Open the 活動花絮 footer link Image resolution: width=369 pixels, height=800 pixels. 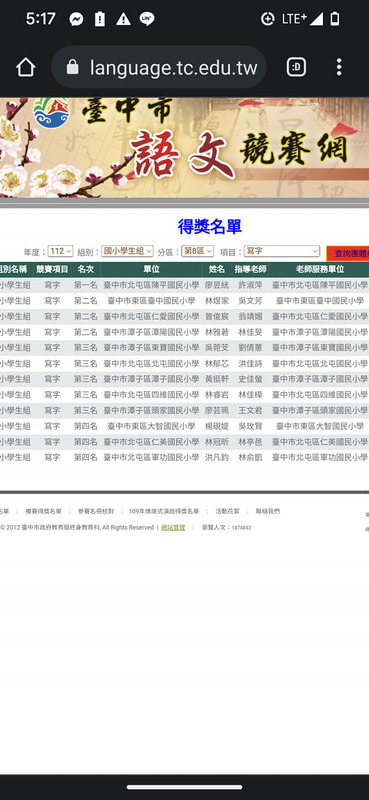[228, 511]
